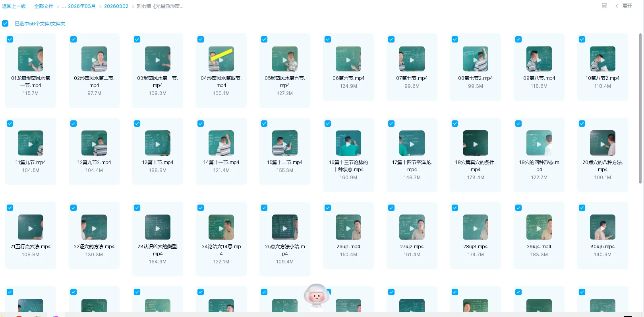The image size is (644, 317).
Task: Uncheck the select-all 已选中56个文件 checkbox
Action: coord(5,23)
